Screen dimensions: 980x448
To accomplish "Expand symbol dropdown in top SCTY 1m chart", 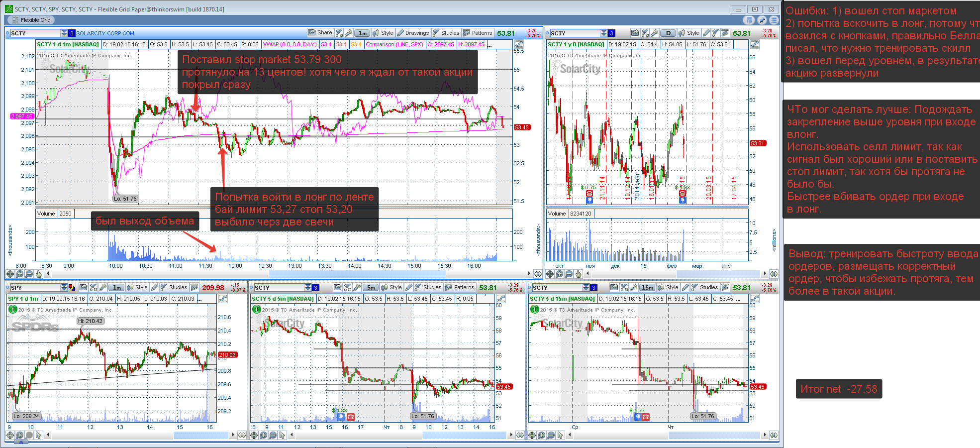I will coord(64,33).
